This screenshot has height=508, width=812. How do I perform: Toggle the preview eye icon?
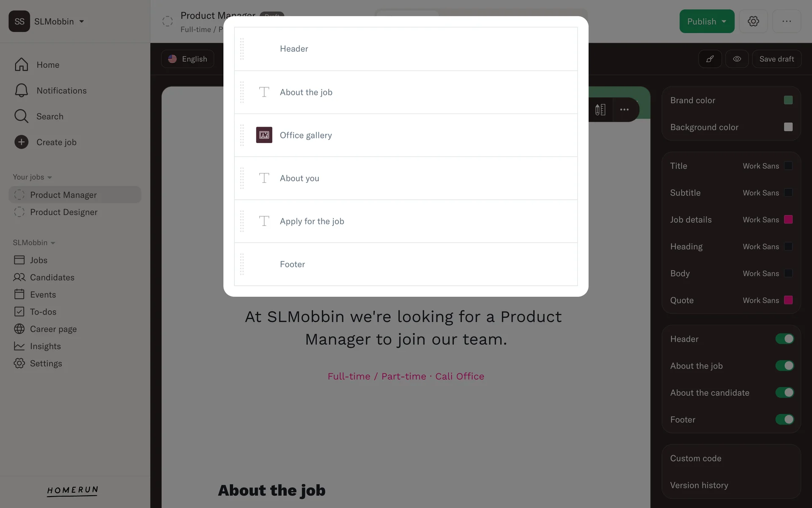pyautogui.click(x=737, y=59)
